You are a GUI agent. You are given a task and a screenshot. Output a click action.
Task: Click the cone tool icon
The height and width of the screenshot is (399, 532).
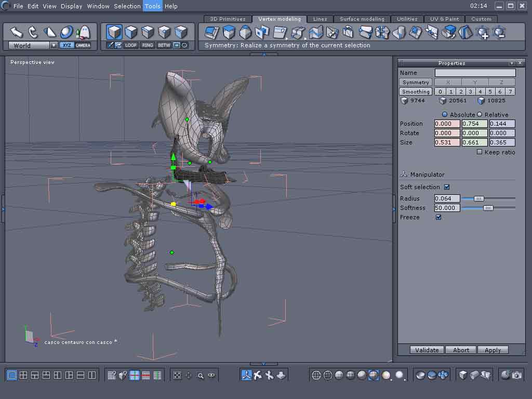tap(49, 32)
